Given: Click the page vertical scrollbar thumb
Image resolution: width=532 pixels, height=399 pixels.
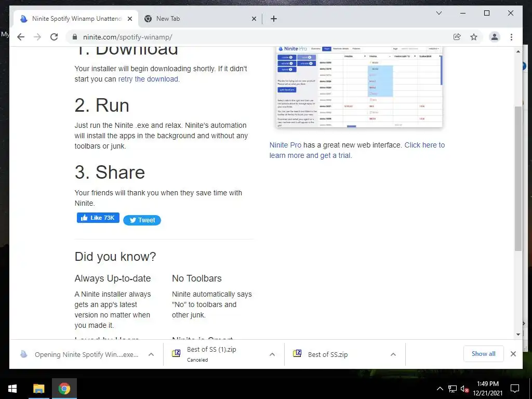Looking at the screenshot, I should [x=518, y=179].
